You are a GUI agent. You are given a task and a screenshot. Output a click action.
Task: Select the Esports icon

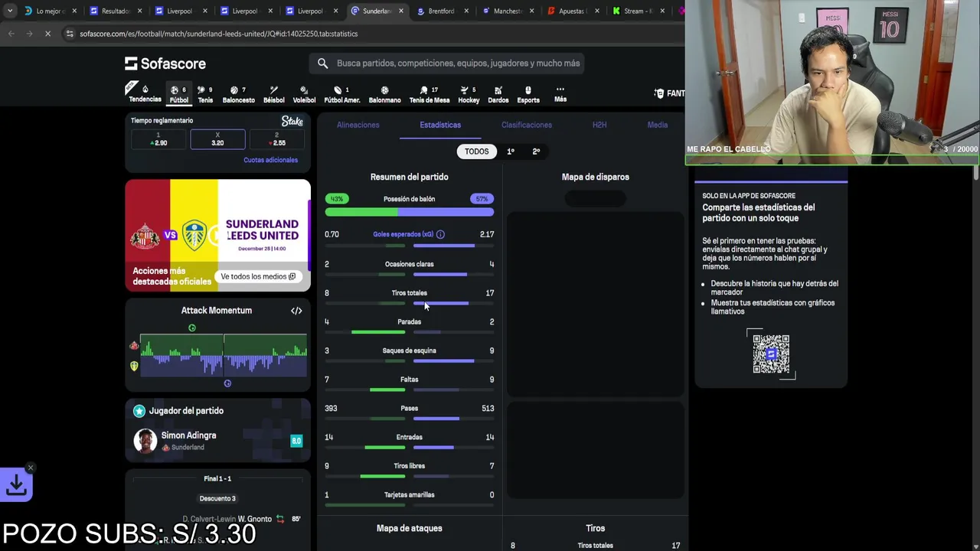point(528,90)
